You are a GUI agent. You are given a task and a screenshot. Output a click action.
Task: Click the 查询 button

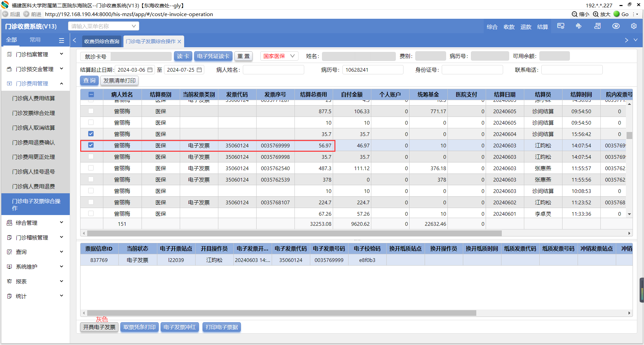click(x=89, y=81)
